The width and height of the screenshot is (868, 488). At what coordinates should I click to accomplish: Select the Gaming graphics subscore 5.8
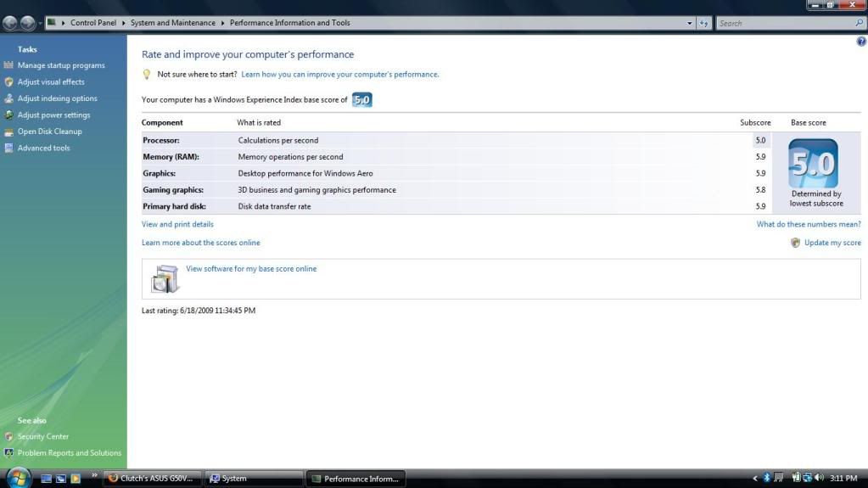tap(760, 189)
